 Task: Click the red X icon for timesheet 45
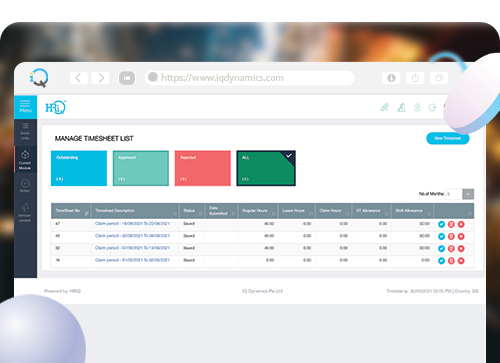461,236
